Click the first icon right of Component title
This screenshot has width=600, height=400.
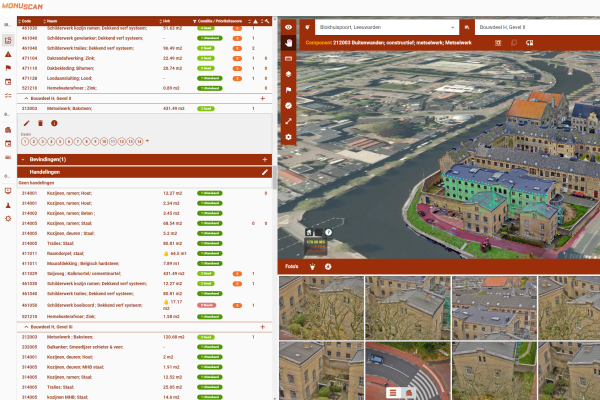coord(498,43)
